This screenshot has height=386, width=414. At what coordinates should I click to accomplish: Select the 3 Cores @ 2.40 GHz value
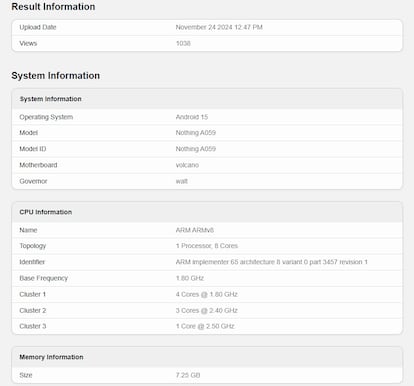pyautogui.click(x=207, y=310)
